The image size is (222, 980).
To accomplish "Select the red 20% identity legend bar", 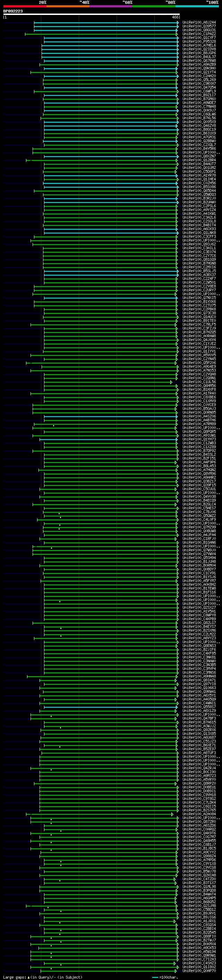I will (25, 6).
